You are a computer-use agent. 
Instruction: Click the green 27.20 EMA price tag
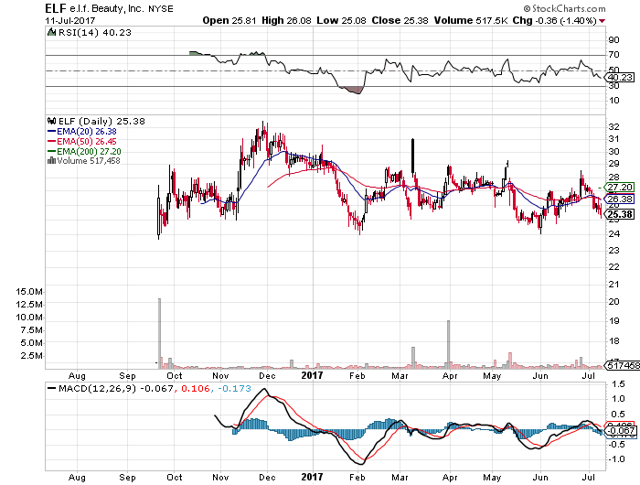click(620, 187)
